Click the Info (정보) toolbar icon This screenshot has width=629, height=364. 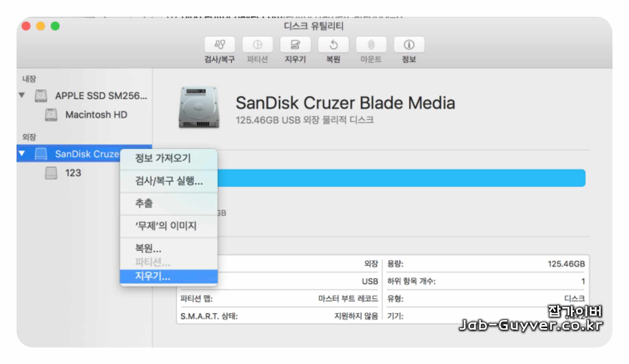409,45
